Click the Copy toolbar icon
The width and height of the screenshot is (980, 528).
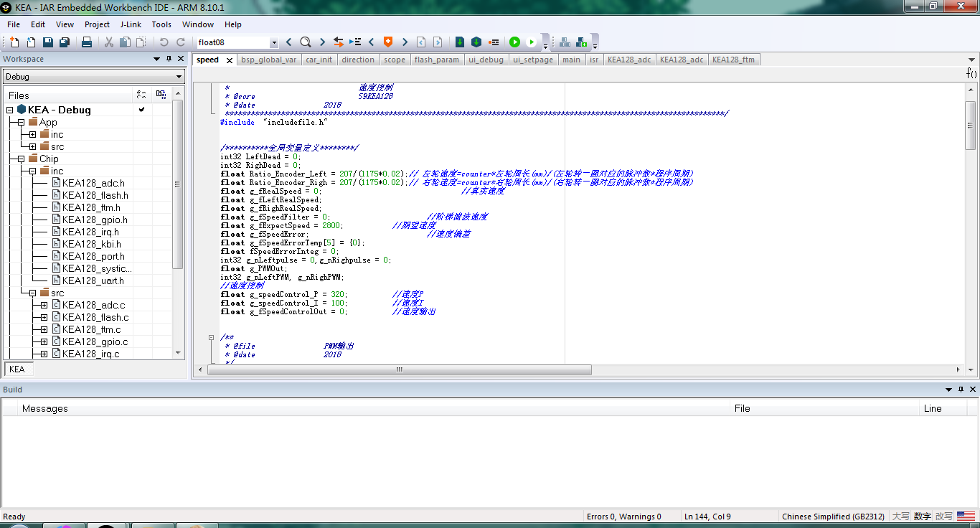click(125, 42)
